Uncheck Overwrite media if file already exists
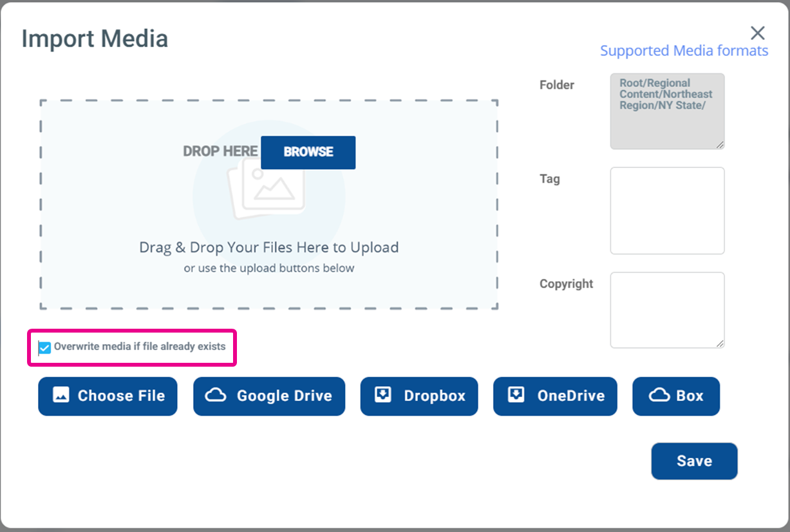Screen dimensions: 790x532 [x=44, y=348]
